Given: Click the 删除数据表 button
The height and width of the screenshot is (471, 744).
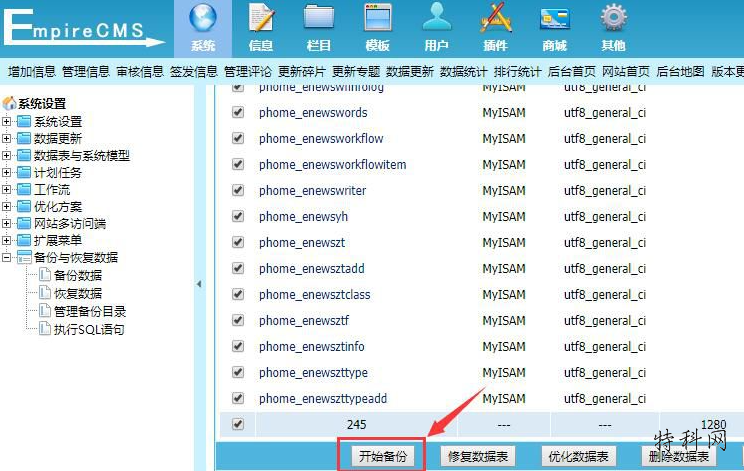Looking at the screenshot, I should coord(679,456).
